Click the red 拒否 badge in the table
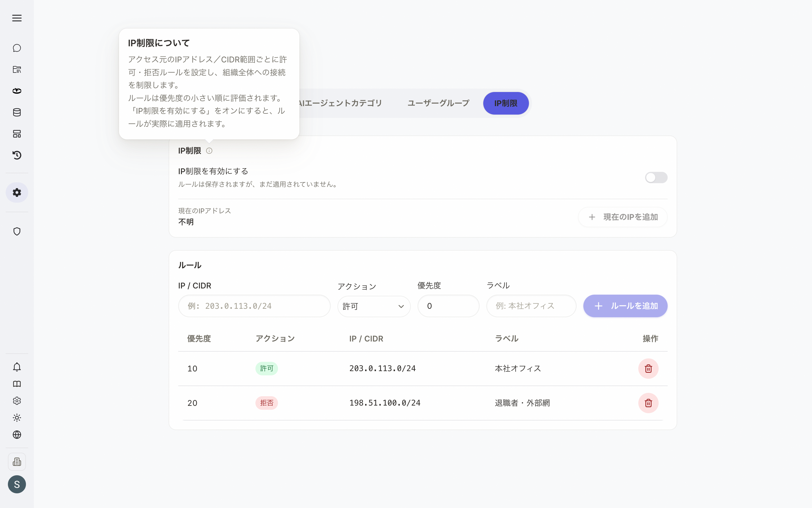Image resolution: width=812 pixels, height=508 pixels. [x=267, y=403]
